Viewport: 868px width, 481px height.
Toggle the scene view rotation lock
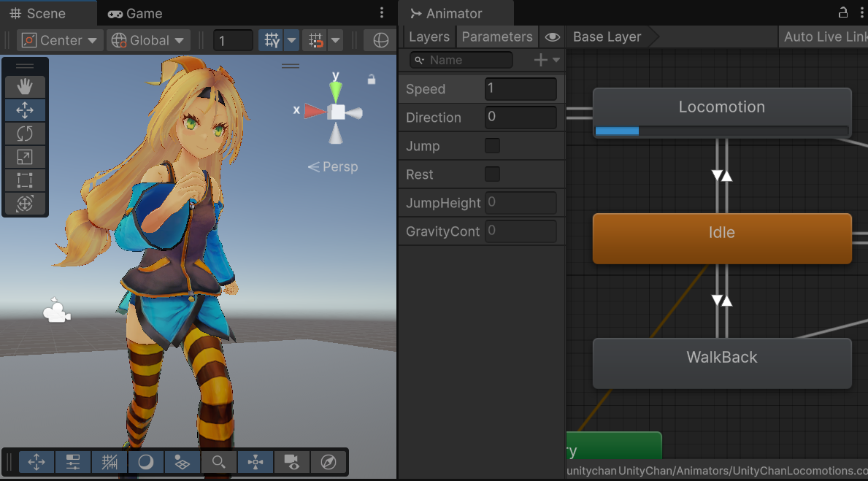372,79
